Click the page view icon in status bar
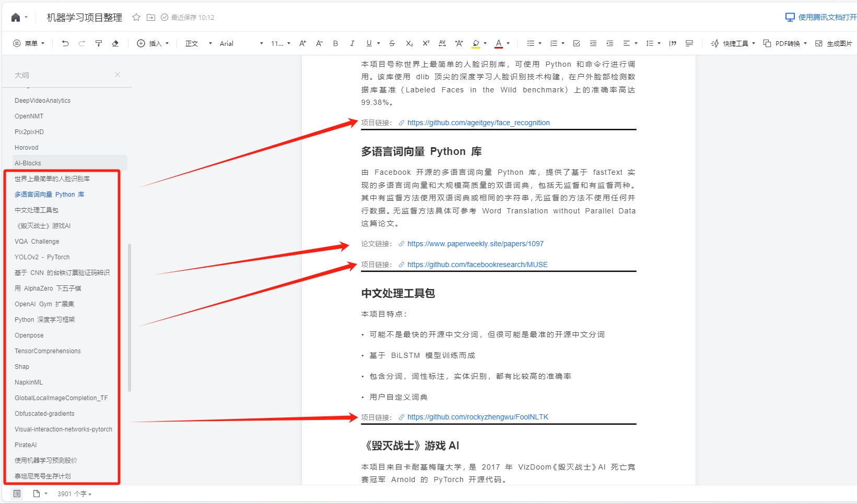 click(37, 494)
